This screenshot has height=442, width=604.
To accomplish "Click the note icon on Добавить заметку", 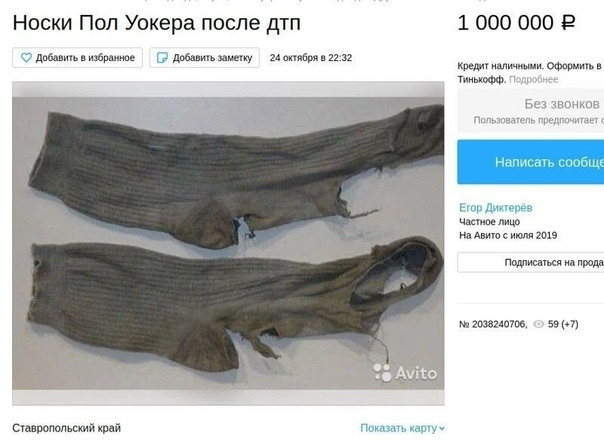I will pos(162,58).
